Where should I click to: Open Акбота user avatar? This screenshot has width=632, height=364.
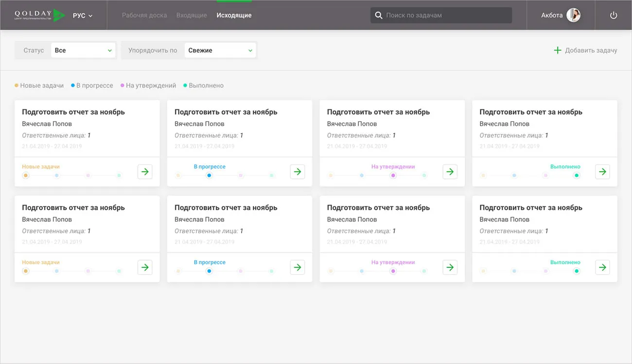point(574,15)
